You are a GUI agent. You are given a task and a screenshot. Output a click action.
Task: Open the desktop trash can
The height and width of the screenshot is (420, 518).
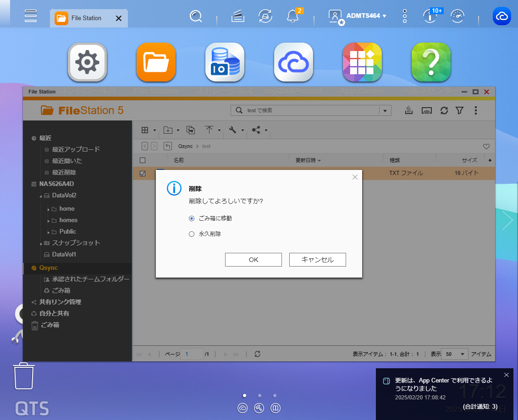click(x=24, y=376)
